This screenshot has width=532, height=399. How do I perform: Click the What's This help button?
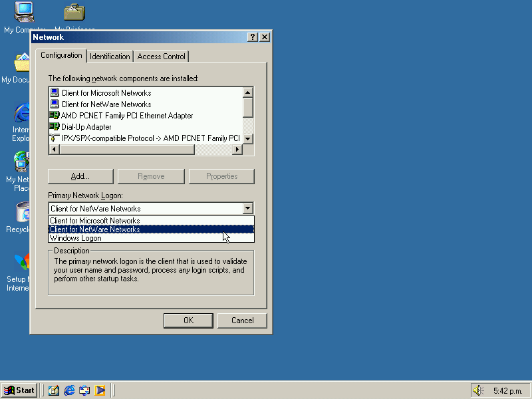click(253, 37)
